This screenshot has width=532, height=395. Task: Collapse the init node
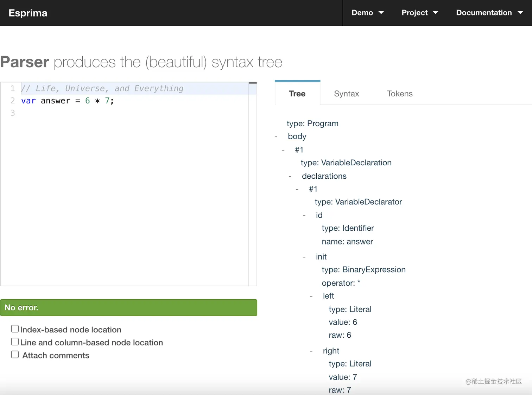point(304,257)
